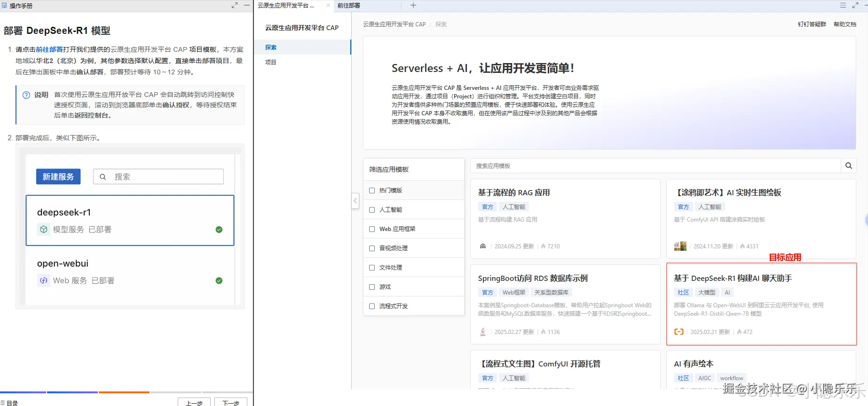The height and width of the screenshot is (406, 868).
Task: Check the 流程式开发 filter checkbox
Action: (372, 306)
